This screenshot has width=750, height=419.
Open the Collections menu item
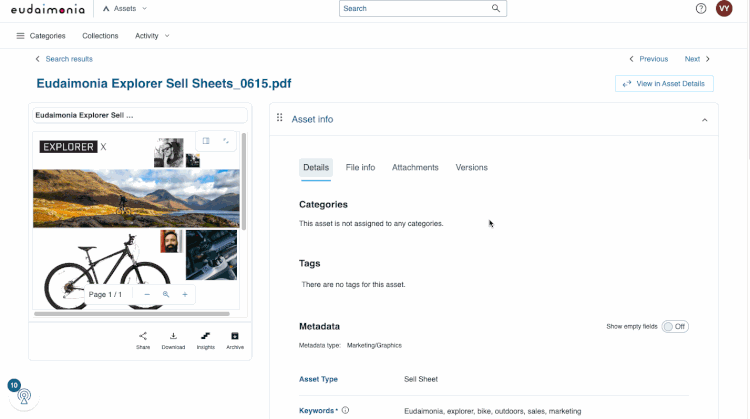click(100, 36)
